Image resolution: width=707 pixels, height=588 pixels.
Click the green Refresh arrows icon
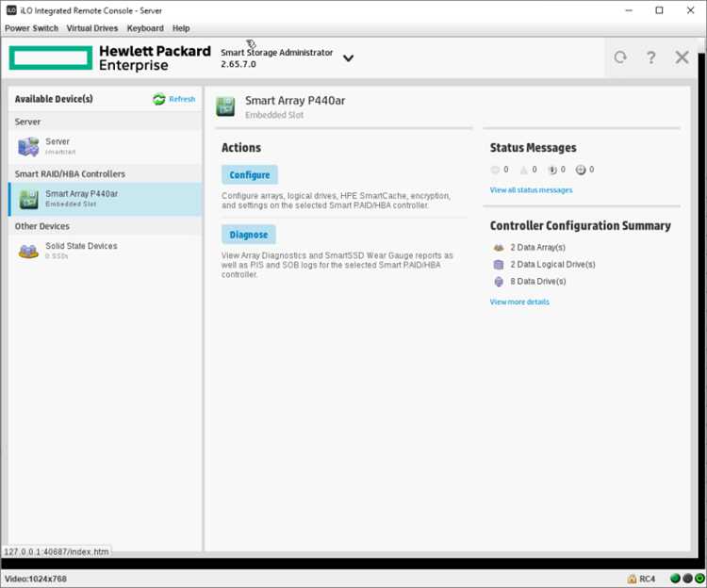point(158,99)
